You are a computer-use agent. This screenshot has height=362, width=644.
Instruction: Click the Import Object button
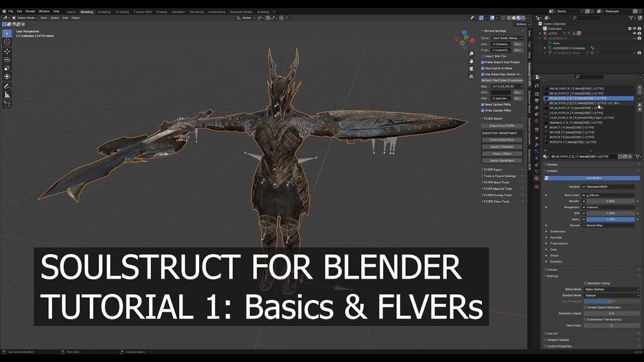pos(502,154)
